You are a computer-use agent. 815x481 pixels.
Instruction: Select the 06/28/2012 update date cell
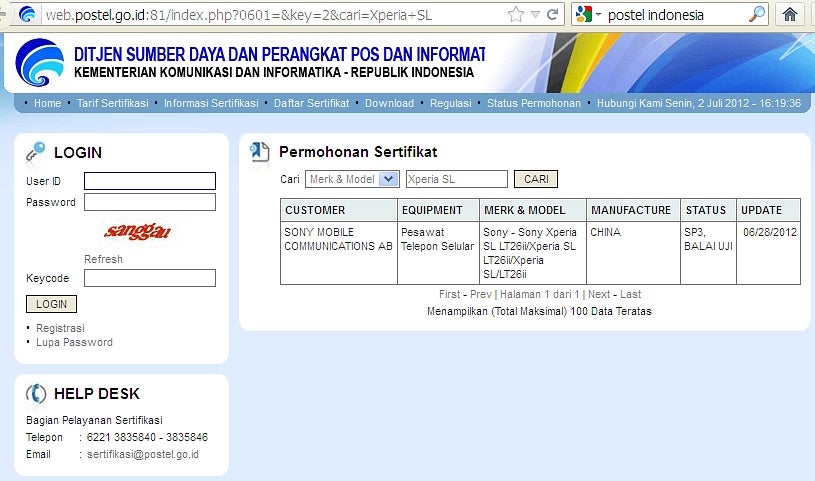point(768,253)
